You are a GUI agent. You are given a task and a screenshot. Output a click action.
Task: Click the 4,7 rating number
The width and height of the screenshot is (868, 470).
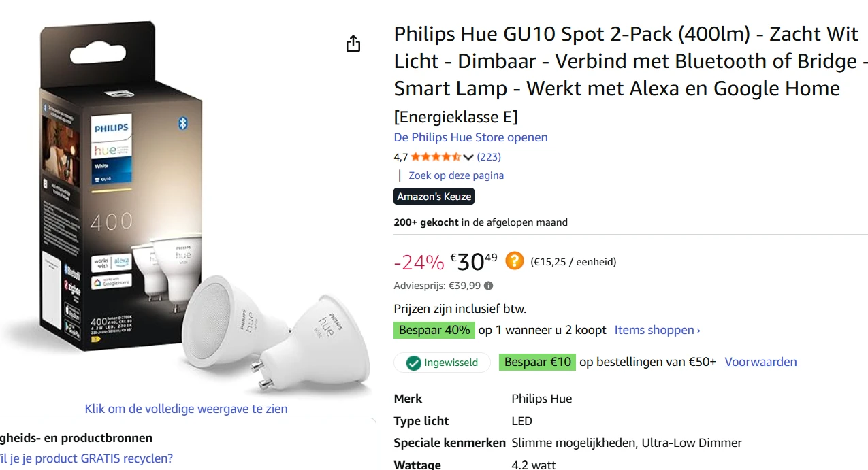point(400,157)
